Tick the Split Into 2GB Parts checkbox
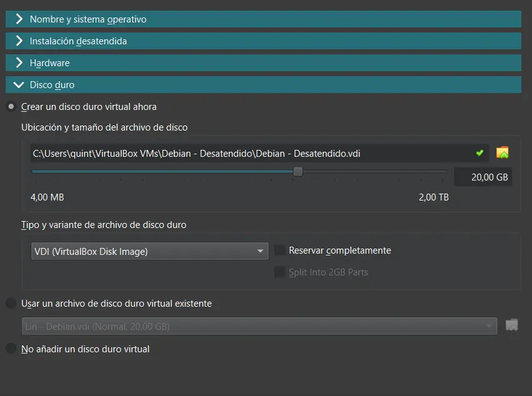 click(x=280, y=272)
